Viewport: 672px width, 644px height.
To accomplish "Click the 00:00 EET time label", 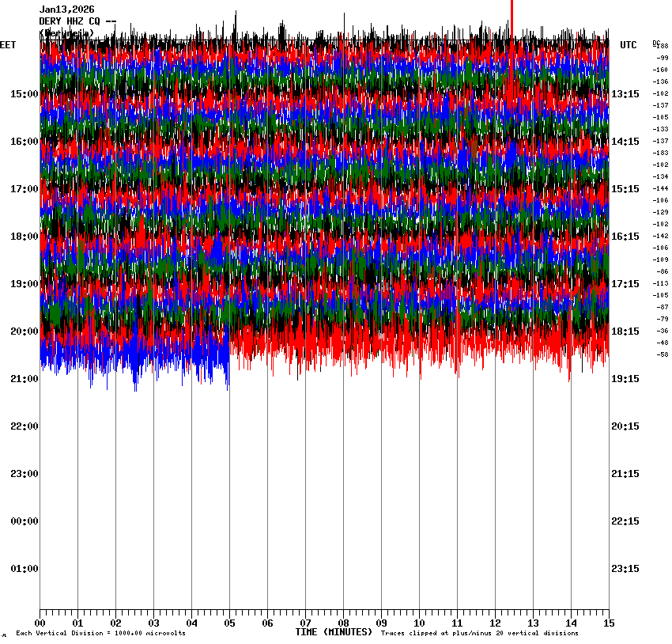I will (x=25, y=521).
